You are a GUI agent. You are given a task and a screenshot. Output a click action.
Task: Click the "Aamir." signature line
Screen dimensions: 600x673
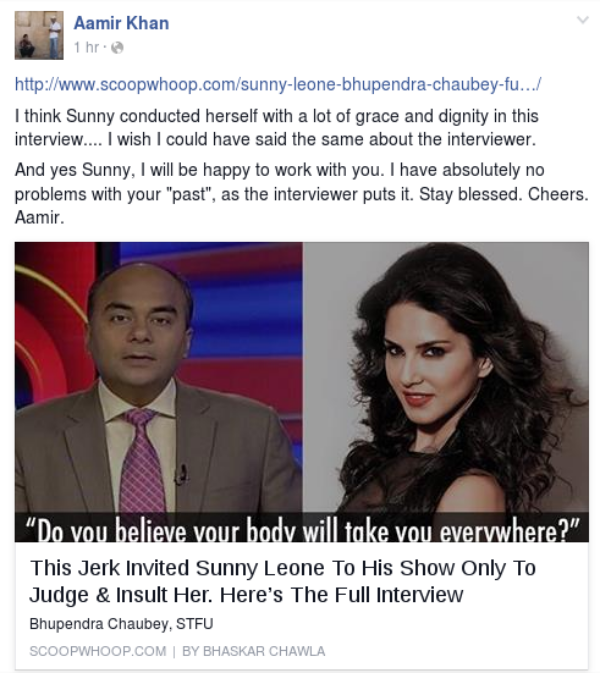(39, 218)
